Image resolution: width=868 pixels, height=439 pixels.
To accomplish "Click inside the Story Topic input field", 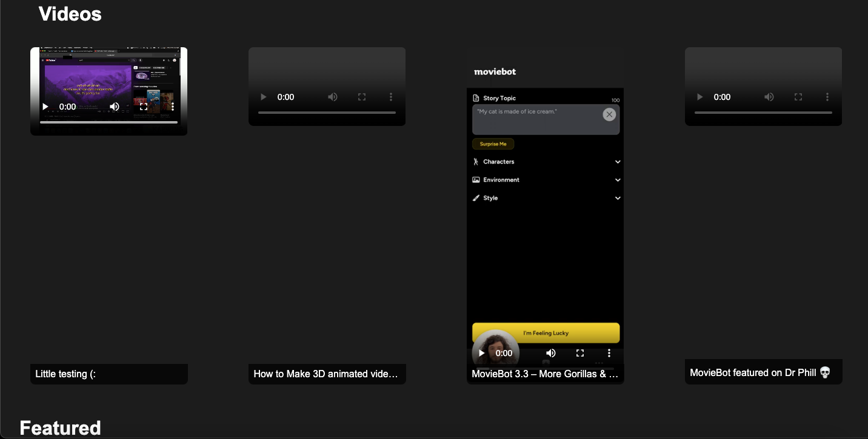I will click(539, 119).
